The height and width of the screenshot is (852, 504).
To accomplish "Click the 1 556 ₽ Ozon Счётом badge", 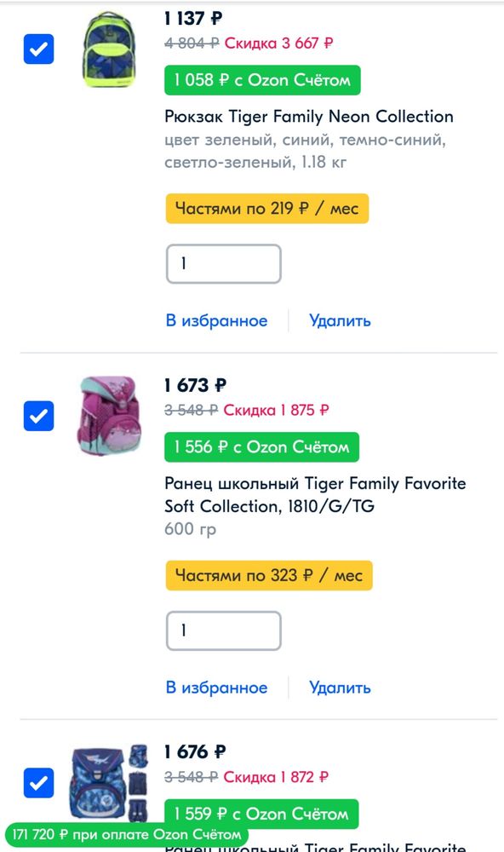I will click(x=260, y=446).
